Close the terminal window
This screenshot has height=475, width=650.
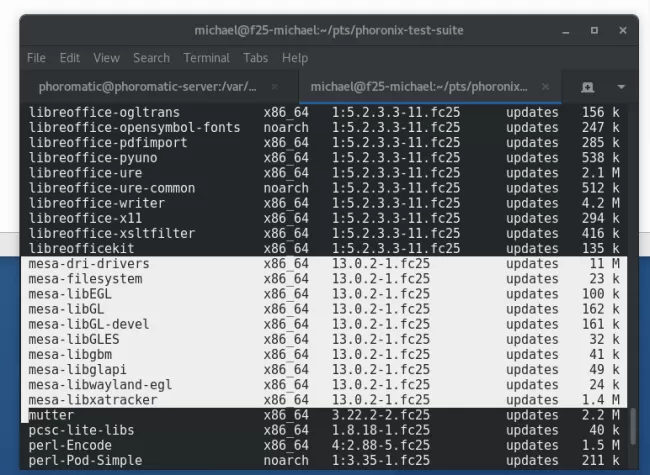pos(623,31)
